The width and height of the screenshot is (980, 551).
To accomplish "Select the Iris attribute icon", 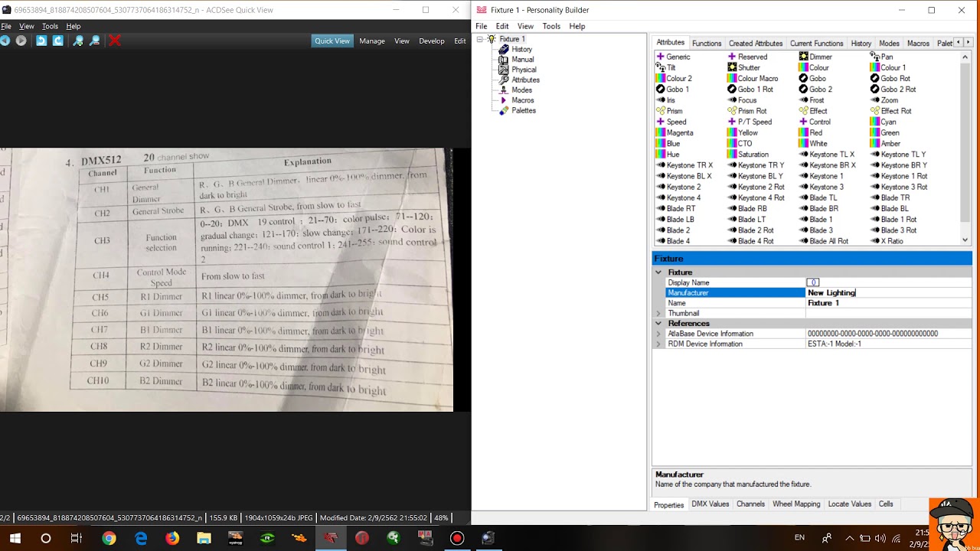I will pos(660,100).
